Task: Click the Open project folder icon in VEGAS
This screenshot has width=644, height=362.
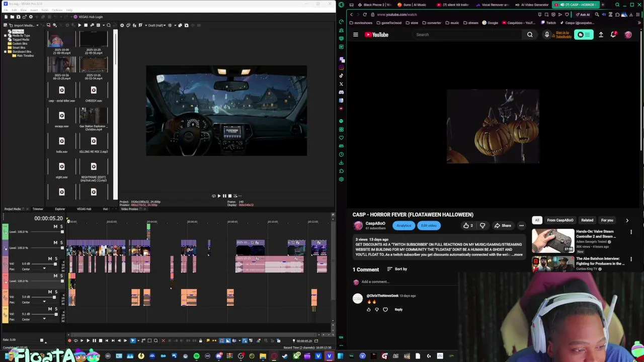Action: [12, 17]
